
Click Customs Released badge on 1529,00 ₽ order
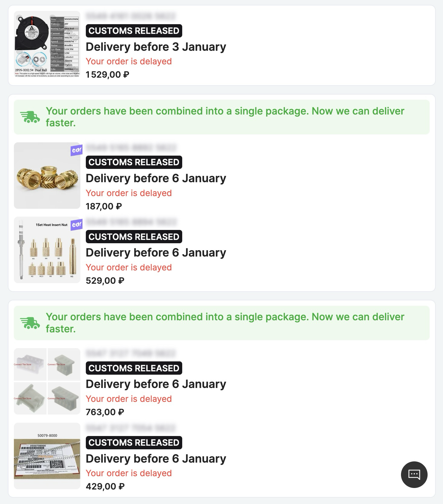(134, 31)
